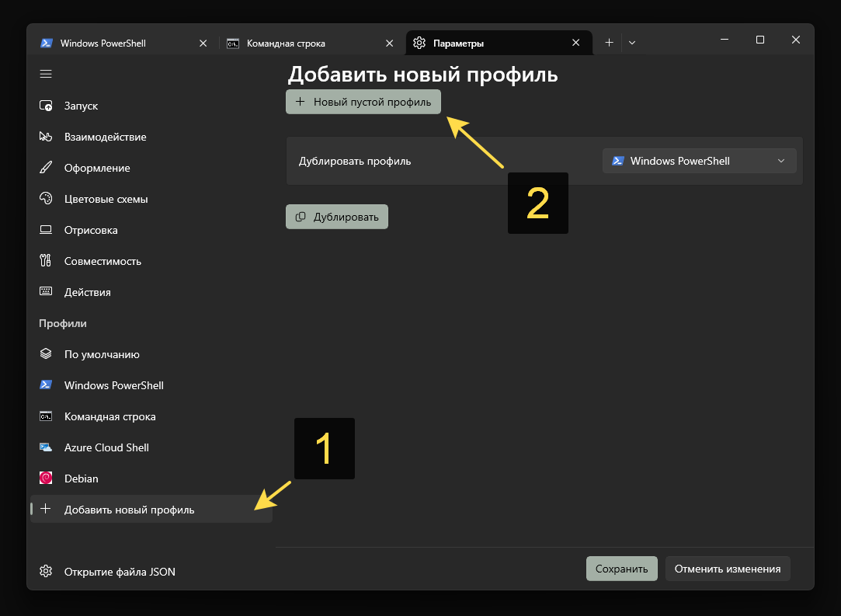Click the Отрисовка laptop icon
This screenshot has width=841, height=616.
[46, 230]
